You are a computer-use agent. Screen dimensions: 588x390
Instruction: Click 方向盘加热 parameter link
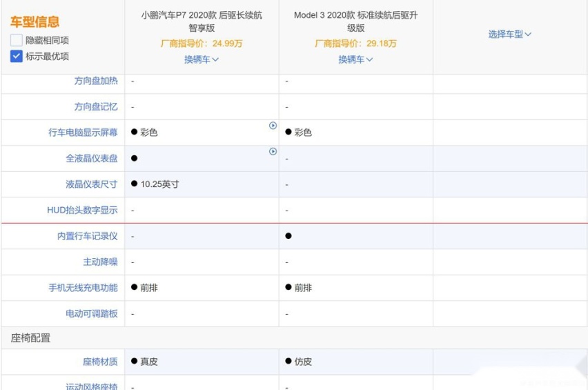pos(96,81)
